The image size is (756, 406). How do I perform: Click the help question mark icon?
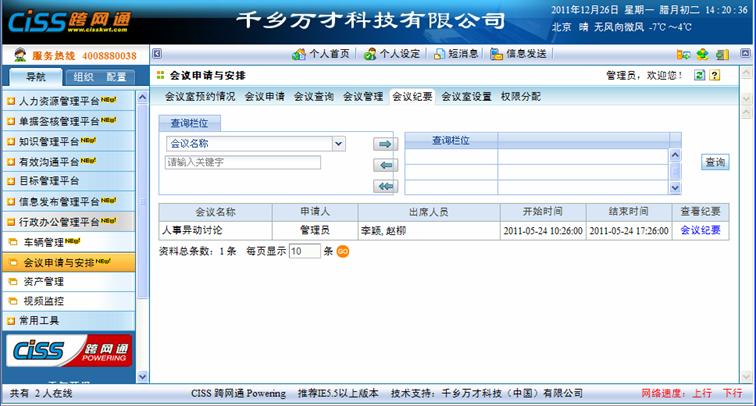[715, 76]
